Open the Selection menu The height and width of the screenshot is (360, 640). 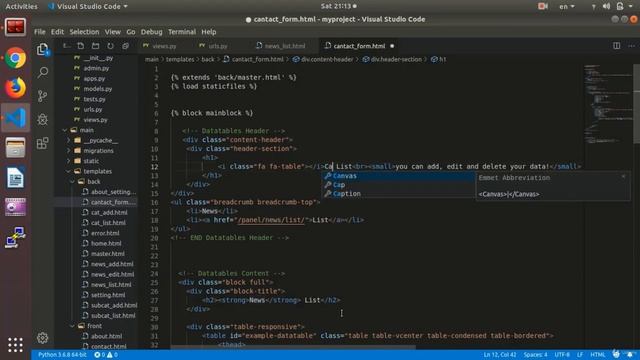tap(84, 32)
